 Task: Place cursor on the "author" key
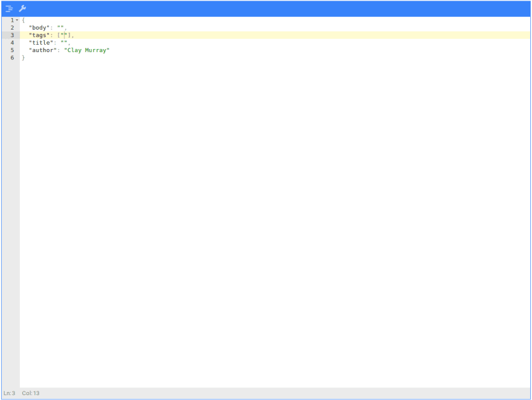point(42,50)
